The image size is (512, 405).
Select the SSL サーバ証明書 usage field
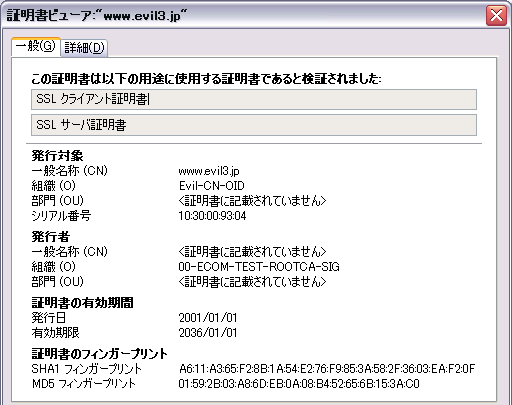(254, 125)
